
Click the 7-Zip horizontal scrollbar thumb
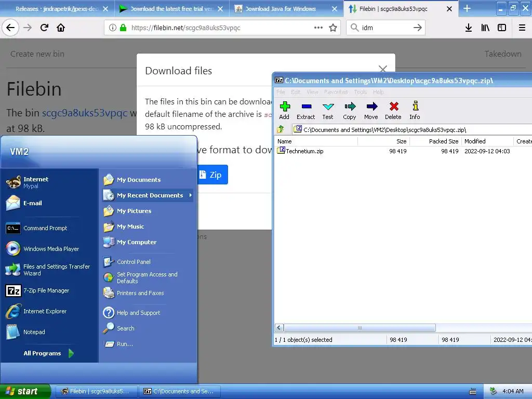point(360,328)
